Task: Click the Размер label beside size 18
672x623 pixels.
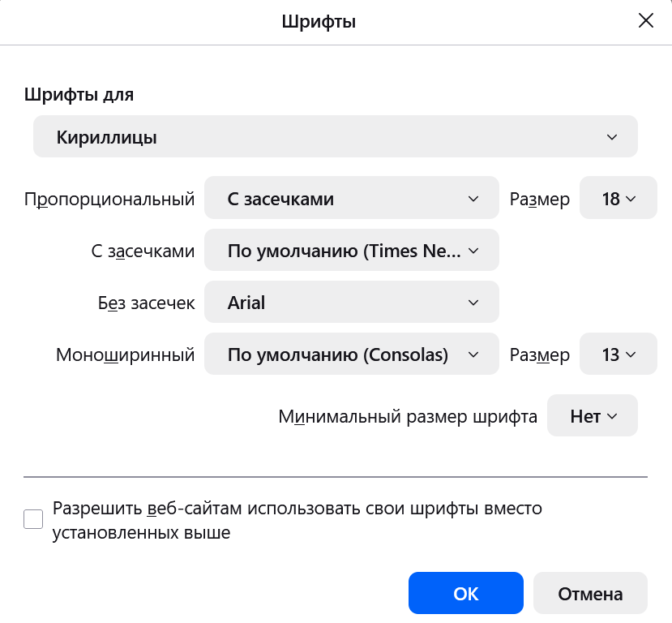Action: point(540,199)
